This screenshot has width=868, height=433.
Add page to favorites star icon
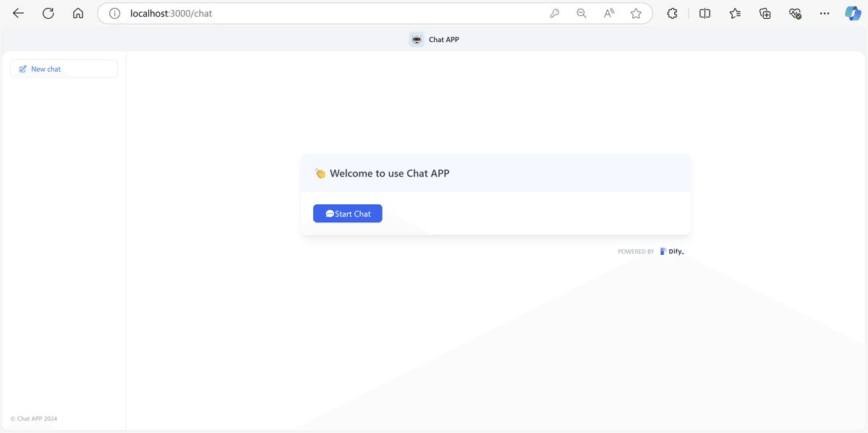[636, 13]
